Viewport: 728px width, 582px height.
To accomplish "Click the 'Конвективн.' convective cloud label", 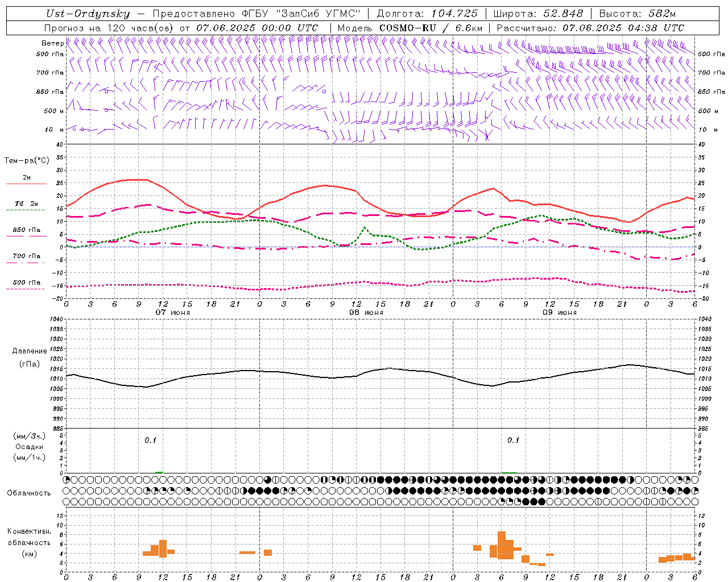I will [30, 531].
